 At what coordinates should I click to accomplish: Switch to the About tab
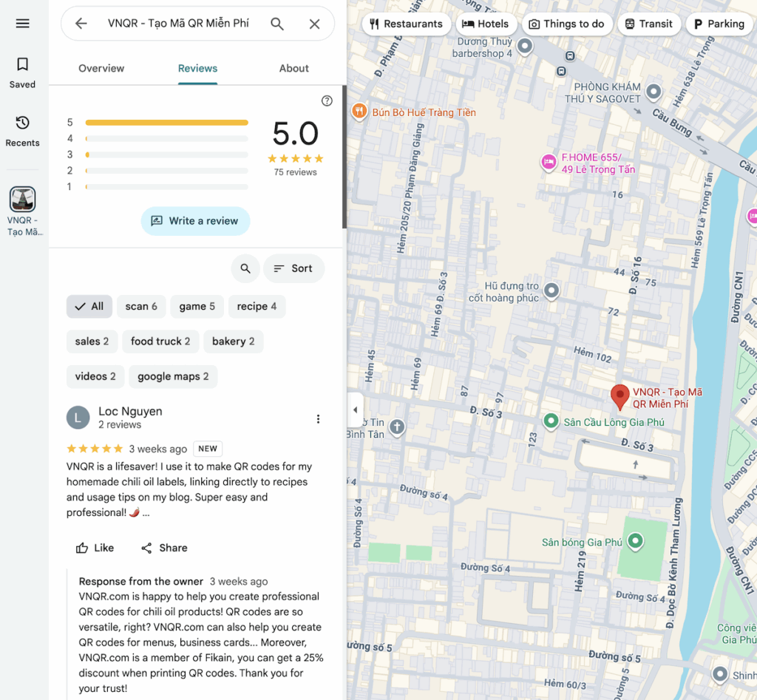[293, 68]
